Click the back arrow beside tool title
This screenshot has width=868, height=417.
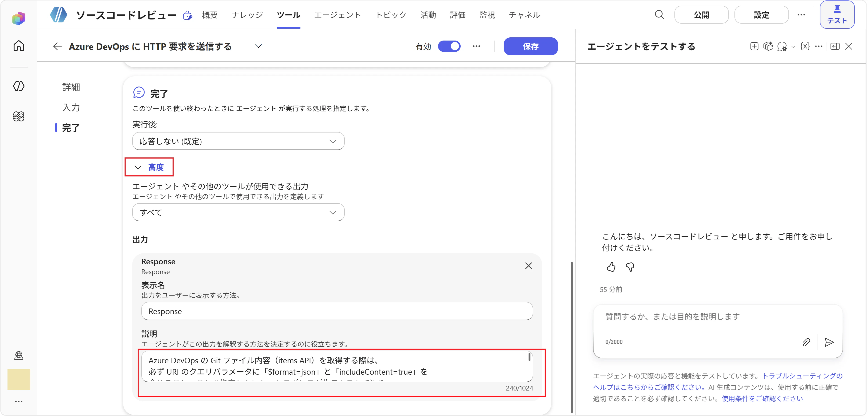click(x=57, y=46)
